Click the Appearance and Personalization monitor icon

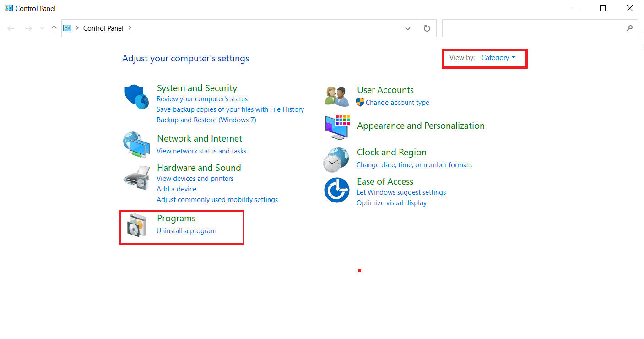coord(337,127)
